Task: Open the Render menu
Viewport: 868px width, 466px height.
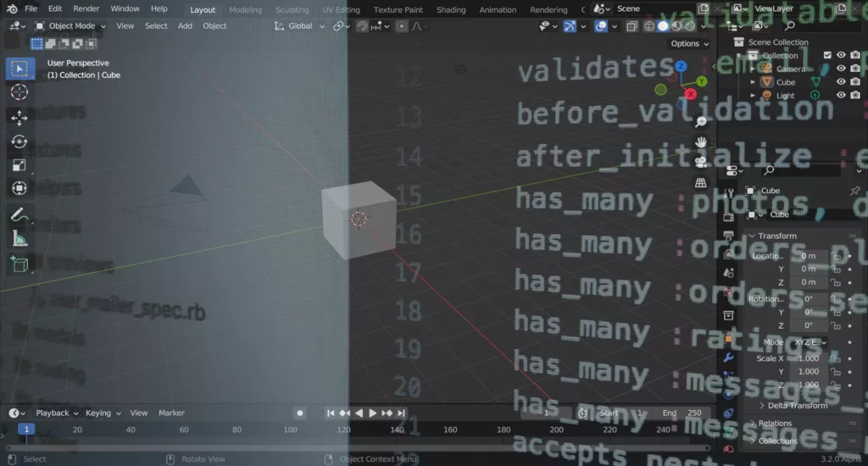Action: pyautogui.click(x=86, y=9)
